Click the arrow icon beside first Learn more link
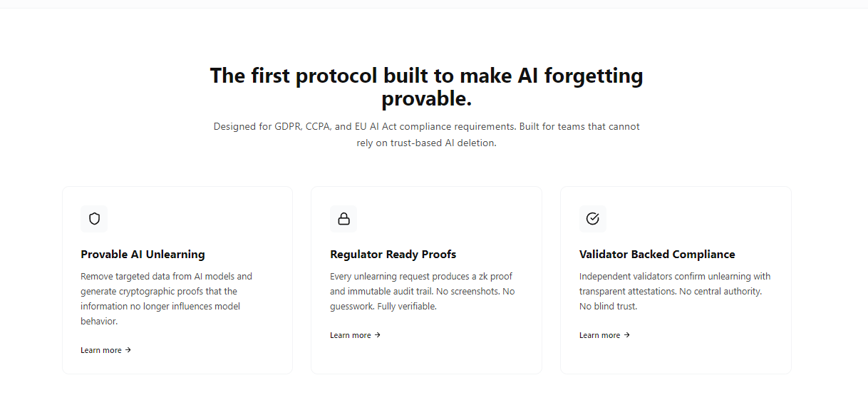Image resolution: width=868 pixels, height=415 pixels. coord(129,349)
